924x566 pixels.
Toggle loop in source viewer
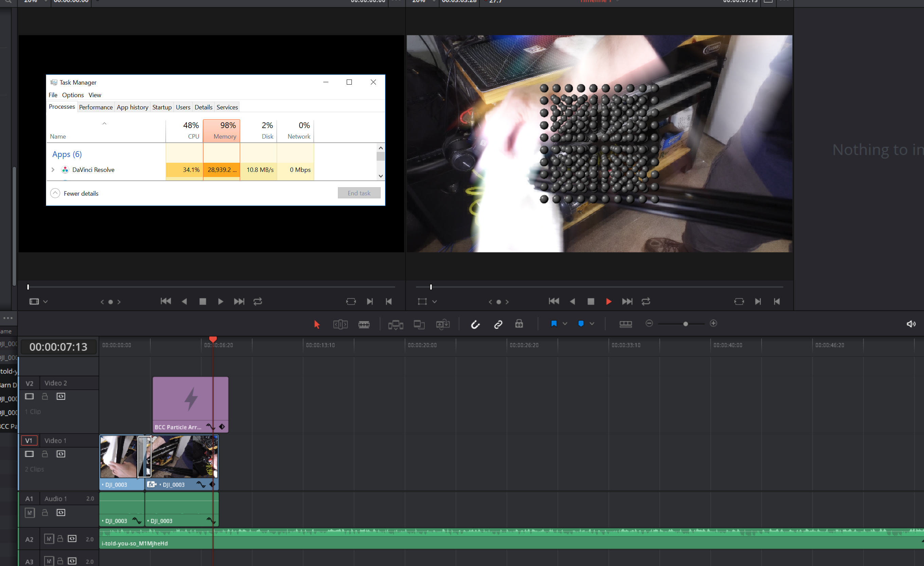258,302
